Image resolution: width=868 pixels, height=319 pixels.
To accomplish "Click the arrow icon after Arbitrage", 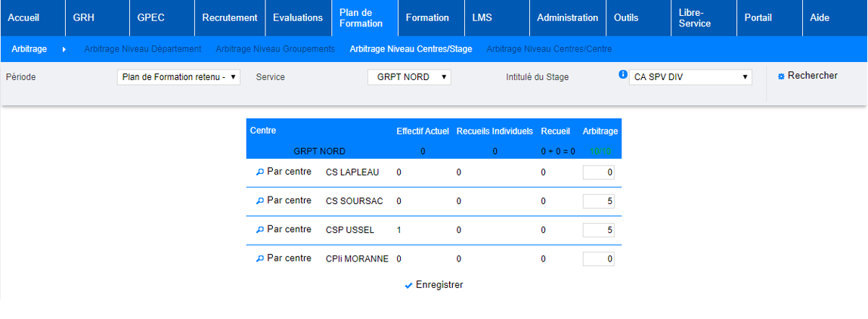I will 64,49.
